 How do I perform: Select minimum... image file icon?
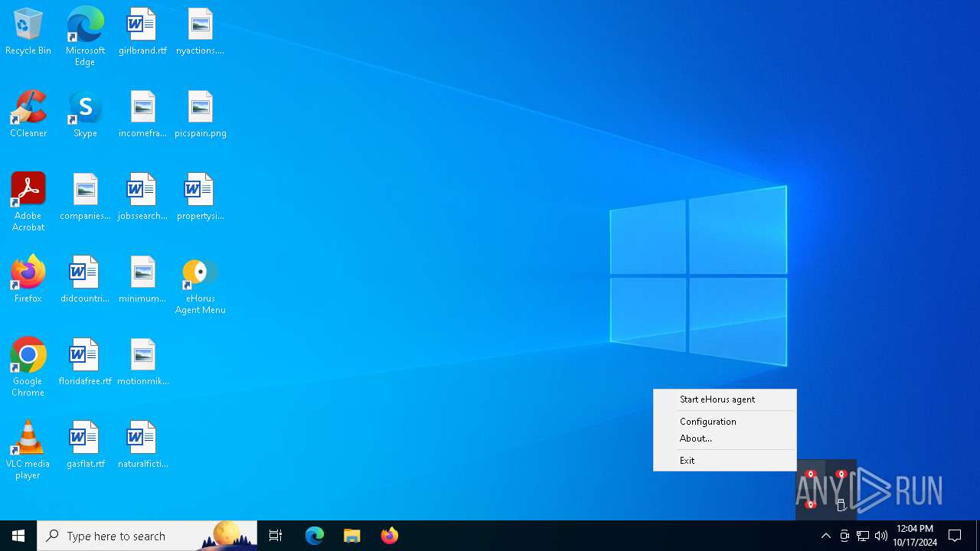(x=142, y=280)
